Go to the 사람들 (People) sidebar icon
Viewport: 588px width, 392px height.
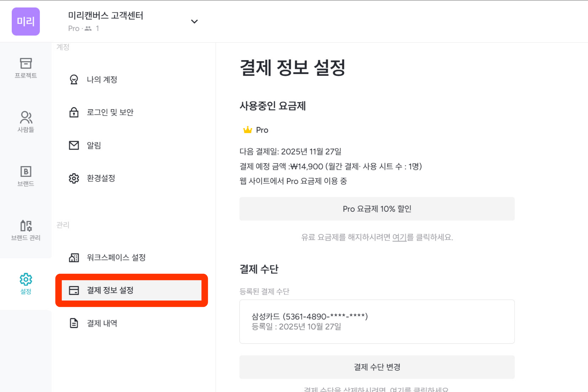point(26,122)
